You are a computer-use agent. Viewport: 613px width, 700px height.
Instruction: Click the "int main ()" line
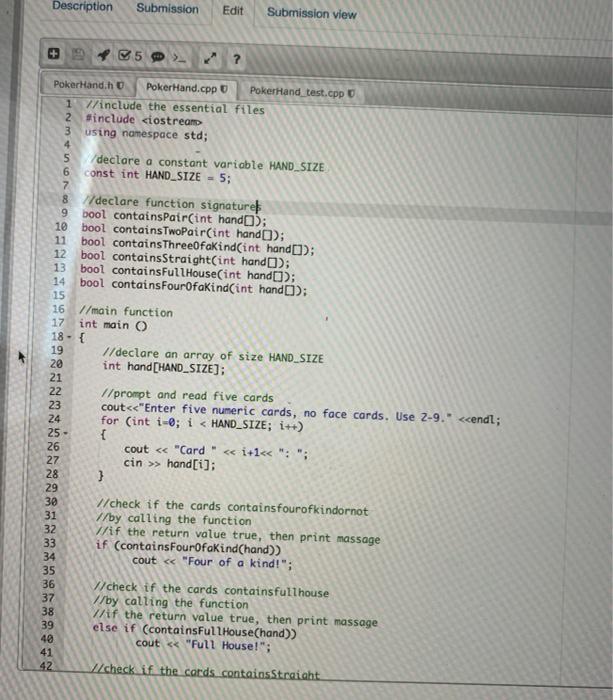click(x=113, y=325)
